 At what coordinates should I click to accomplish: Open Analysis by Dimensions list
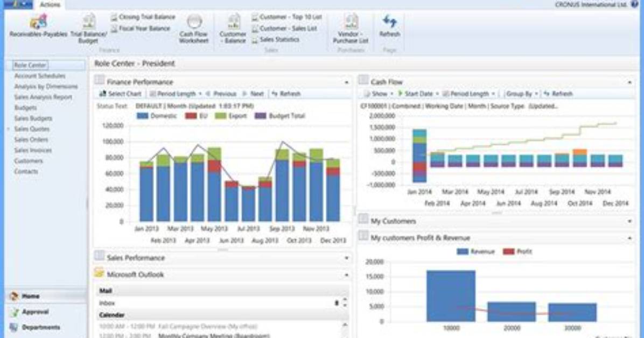(46, 87)
